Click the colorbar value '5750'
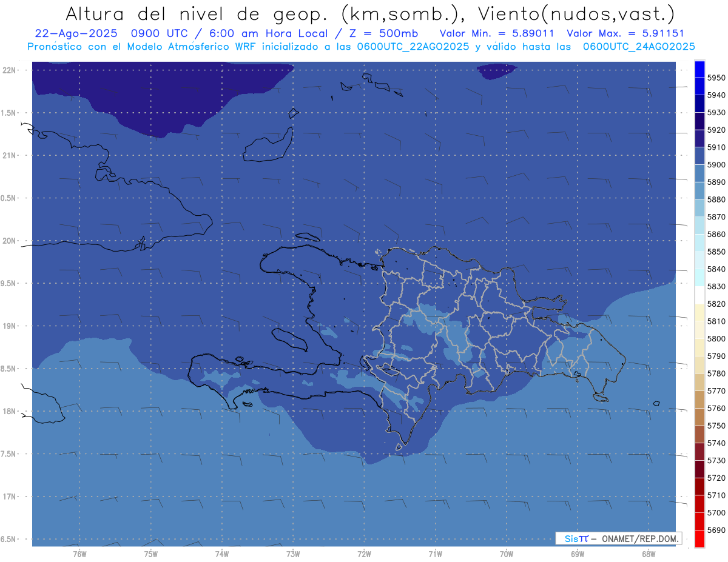 (x=716, y=426)
